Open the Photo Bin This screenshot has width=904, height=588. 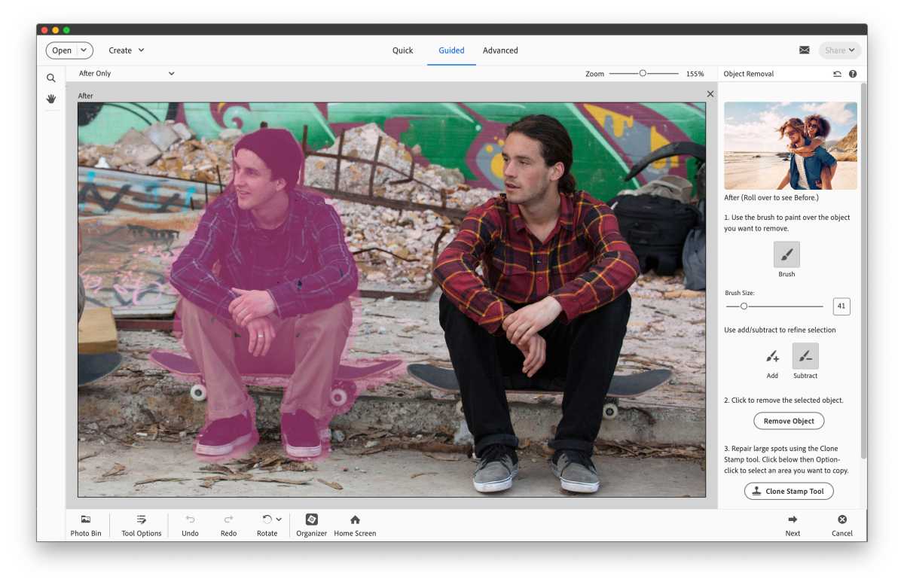coord(85,519)
